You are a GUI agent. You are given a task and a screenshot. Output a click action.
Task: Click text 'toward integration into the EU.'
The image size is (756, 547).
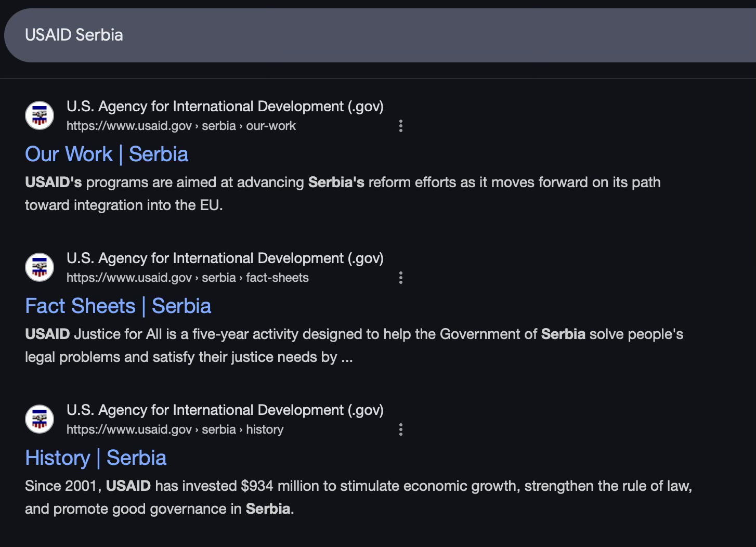pyautogui.click(x=124, y=205)
